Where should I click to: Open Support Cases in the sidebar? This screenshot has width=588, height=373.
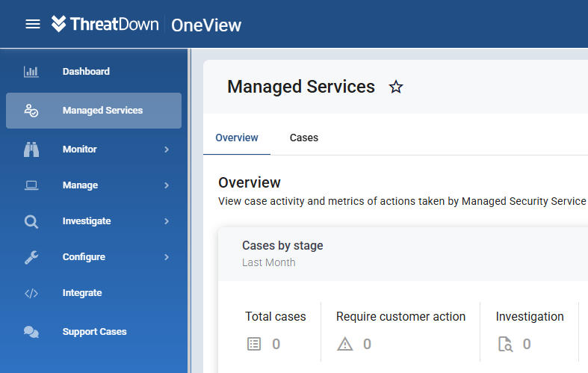pyautogui.click(x=93, y=332)
